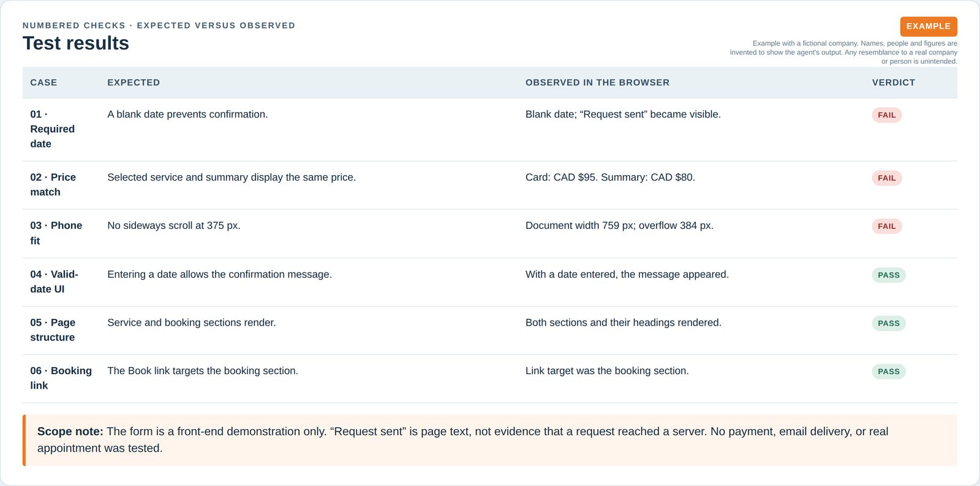Click the FAIL badge for Phone fit
The width and height of the screenshot is (980, 486).
886,226
